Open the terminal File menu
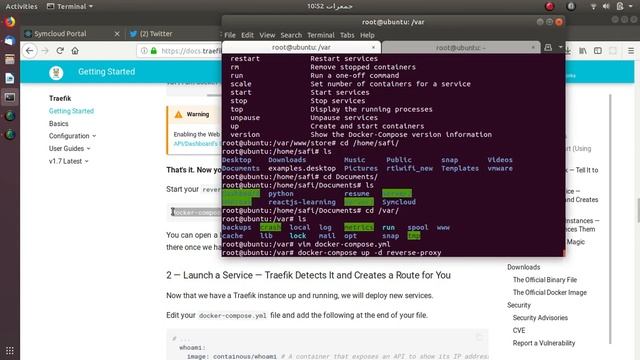Viewport: 640px width, 360px height. [230, 35]
